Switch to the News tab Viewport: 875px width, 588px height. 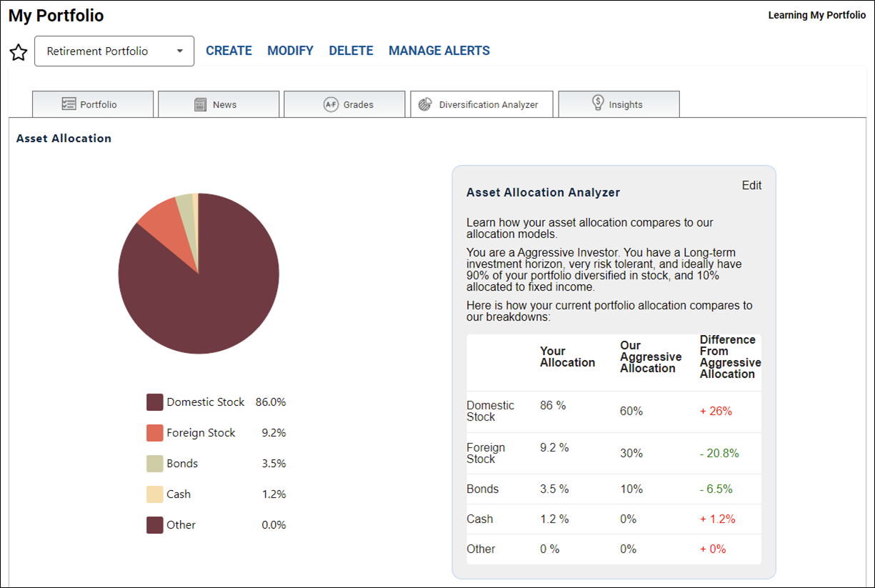pyautogui.click(x=219, y=104)
